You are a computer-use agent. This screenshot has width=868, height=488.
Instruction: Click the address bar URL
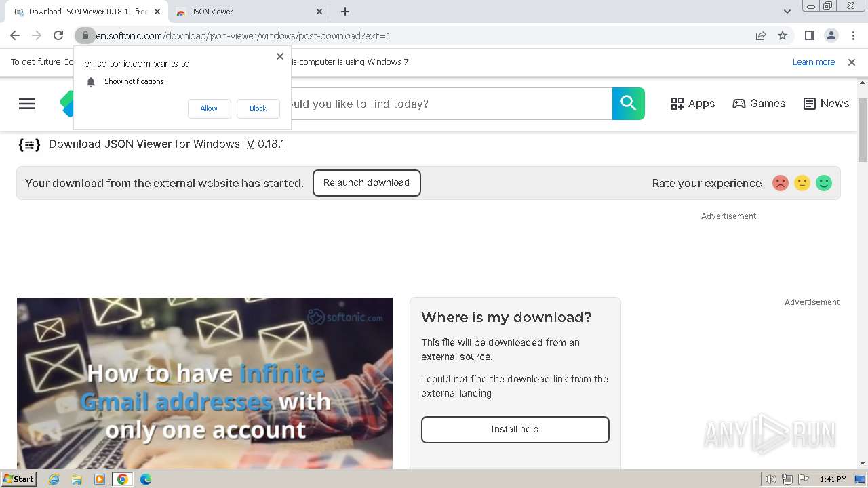243,36
